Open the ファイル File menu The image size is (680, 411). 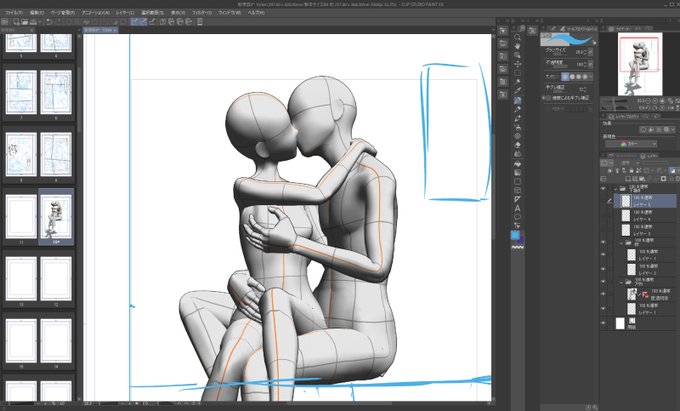pyautogui.click(x=14, y=13)
